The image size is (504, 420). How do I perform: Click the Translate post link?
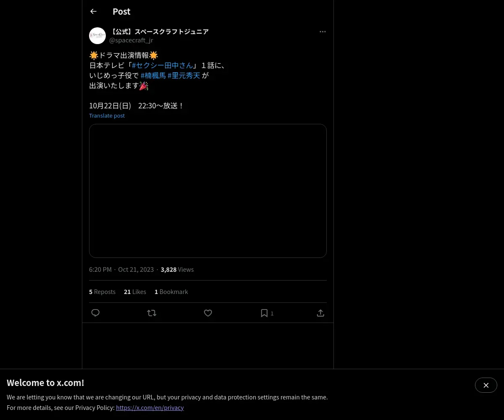[x=107, y=115]
